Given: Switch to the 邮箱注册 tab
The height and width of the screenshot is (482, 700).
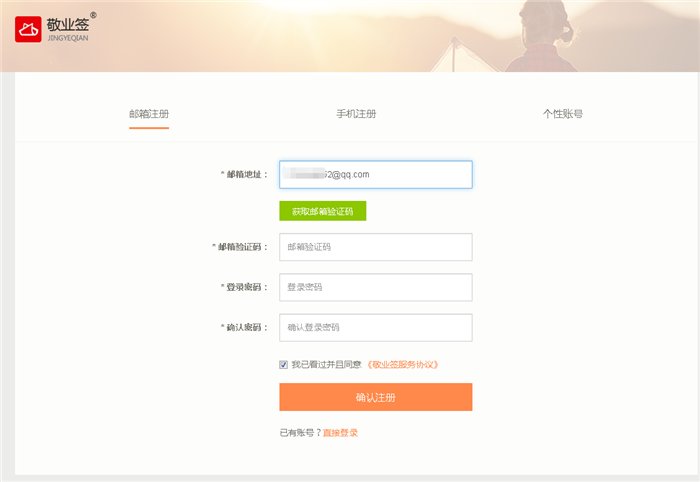Looking at the screenshot, I should pos(149,114).
